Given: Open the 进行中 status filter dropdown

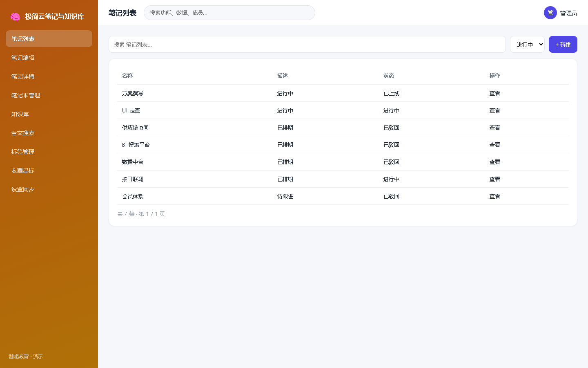Looking at the screenshot, I should click(527, 45).
